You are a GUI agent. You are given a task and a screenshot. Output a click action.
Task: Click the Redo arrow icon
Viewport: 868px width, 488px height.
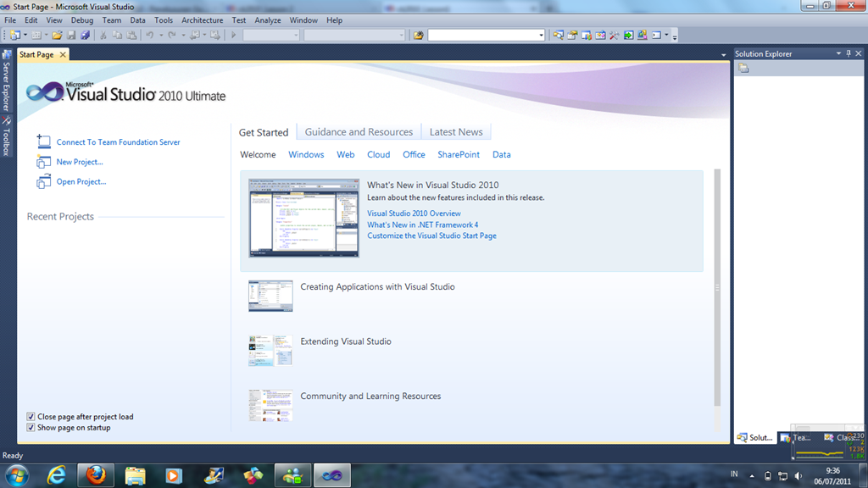(x=171, y=36)
